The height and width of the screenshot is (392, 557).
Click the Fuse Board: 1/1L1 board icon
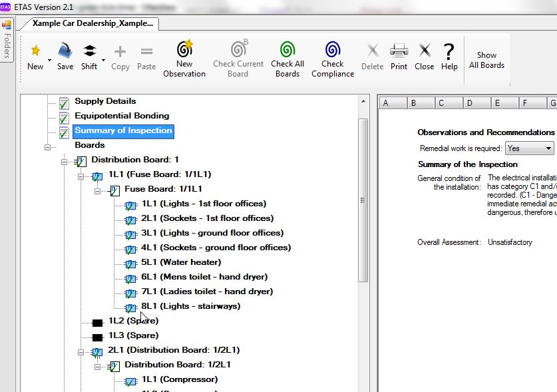[114, 191]
